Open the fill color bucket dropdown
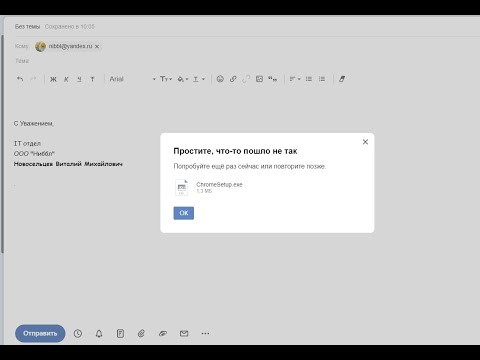Screen dimensions: 480x360 tap(183, 79)
